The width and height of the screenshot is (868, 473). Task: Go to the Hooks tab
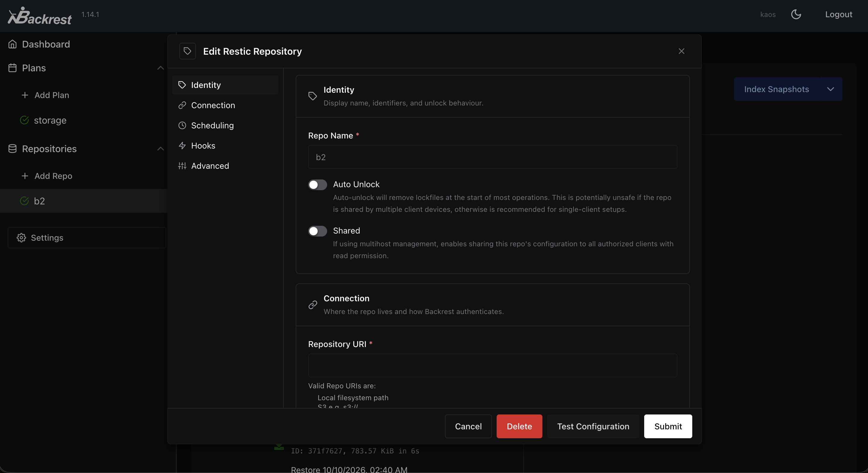tap(225, 146)
